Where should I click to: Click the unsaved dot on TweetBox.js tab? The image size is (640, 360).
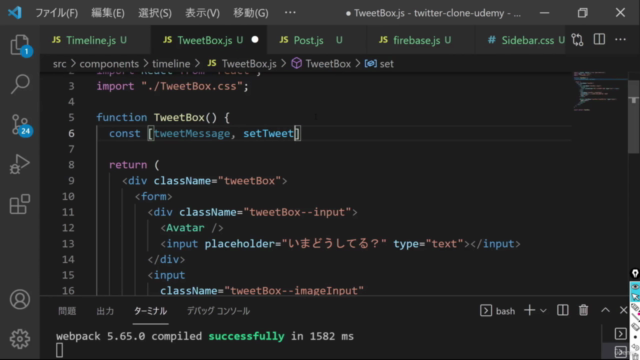[x=255, y=40]
